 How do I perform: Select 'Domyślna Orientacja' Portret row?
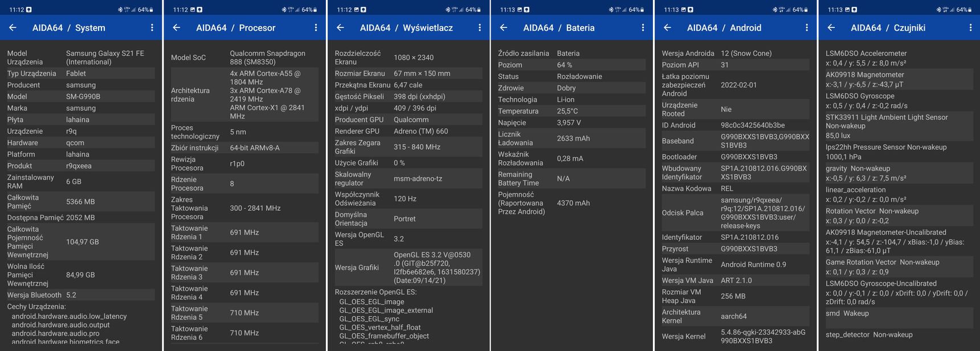(x=408, y=219)
